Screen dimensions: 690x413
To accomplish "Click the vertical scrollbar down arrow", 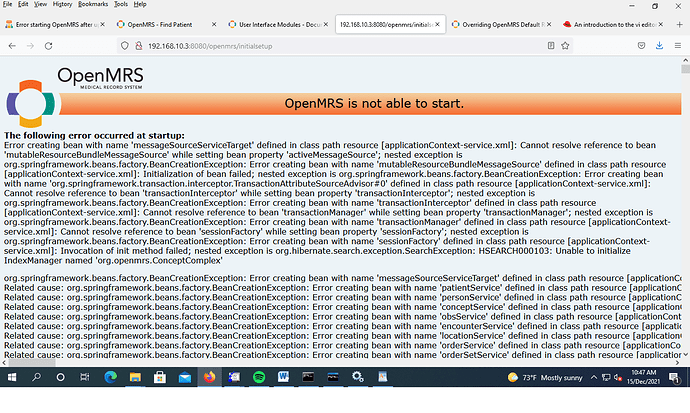I will (685, 354).
